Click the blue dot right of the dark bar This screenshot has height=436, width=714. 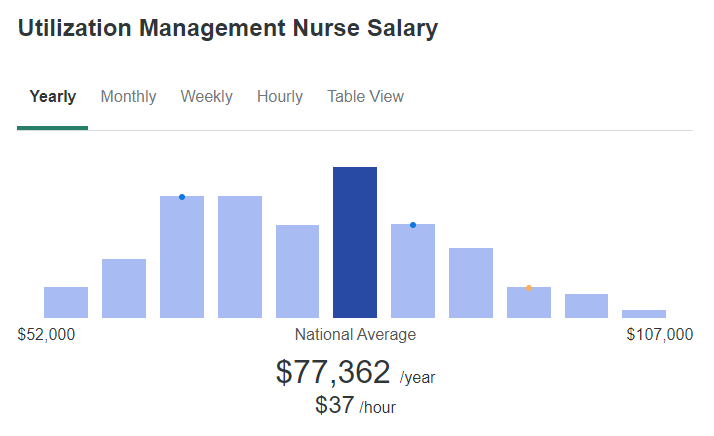click(413, 225)
